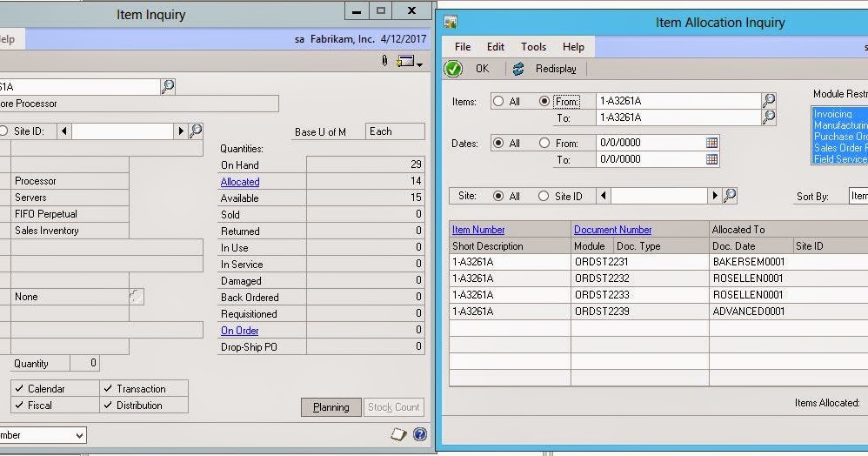868x456 pixels.
Task: Click the Redisplay button label
Action: [x=556, y=69]
